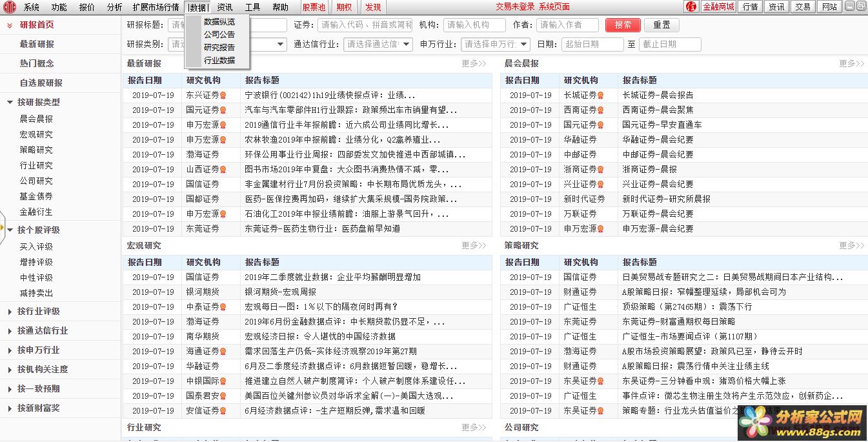The image size is (868, 442).
Task: Select 最新研报 in the sidebar
Action: pos(37,45)
